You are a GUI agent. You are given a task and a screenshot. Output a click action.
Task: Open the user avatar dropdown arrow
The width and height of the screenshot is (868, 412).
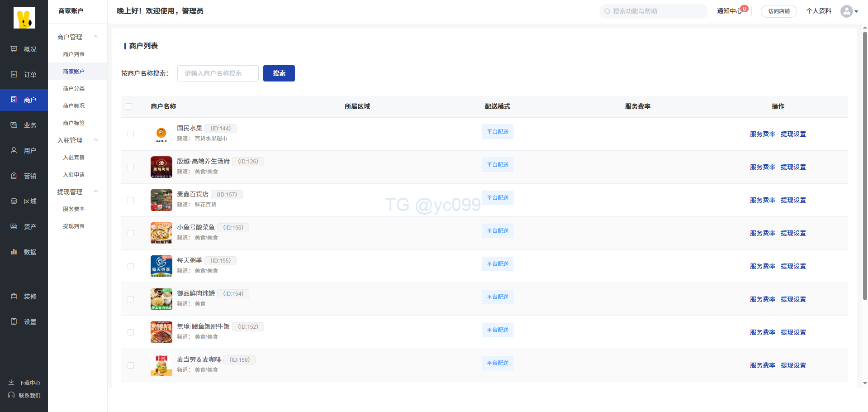tap(856, 11)
